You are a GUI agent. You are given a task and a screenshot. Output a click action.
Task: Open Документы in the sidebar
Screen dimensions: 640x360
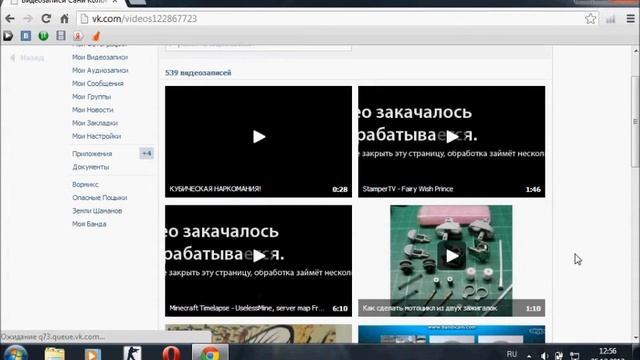point(91,167)
